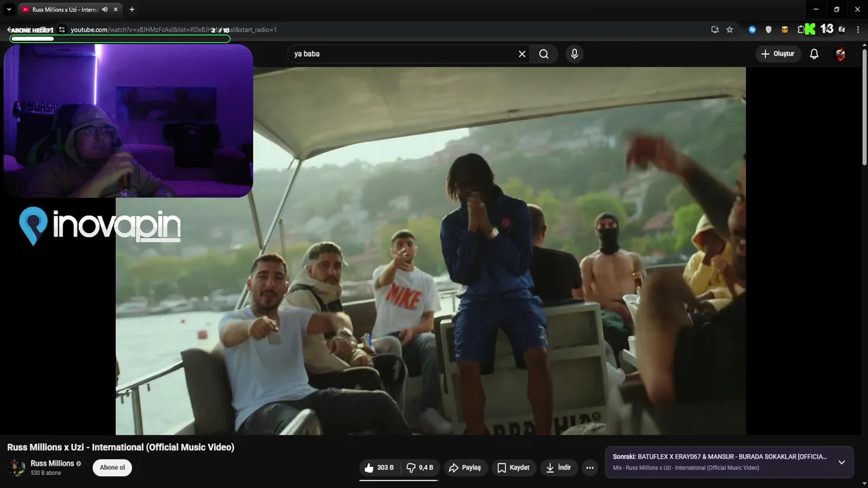Open the YouTube account avatar menu
Screen dimensions: 868x488
(841, 54)
